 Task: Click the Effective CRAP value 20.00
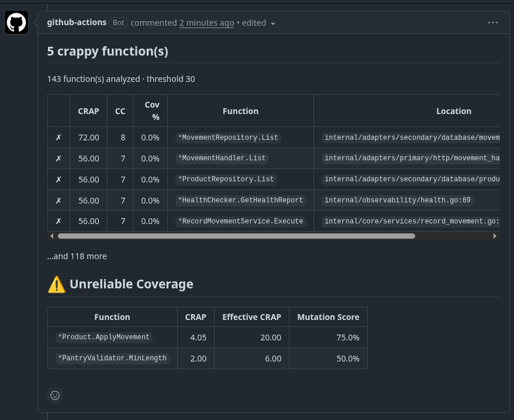[271, 338]
